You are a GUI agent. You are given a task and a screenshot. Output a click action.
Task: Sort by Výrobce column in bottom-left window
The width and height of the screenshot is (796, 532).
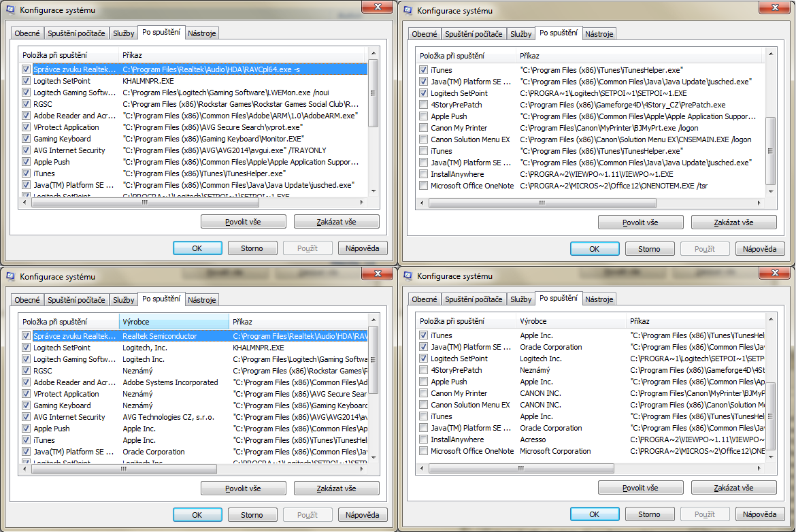pyautogui.click(x=174, y=322)
